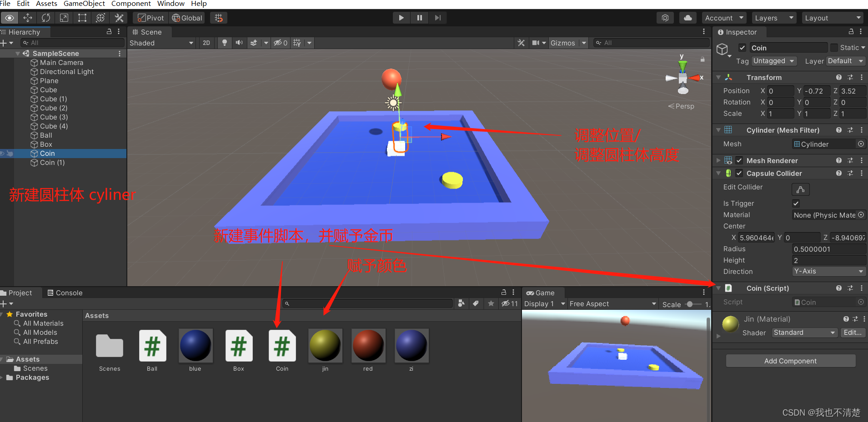Image resolution: width=868 pixels, height=422 pixels.
Task: Collapse the SampleScene hierarchy
Action: [18, 54]
